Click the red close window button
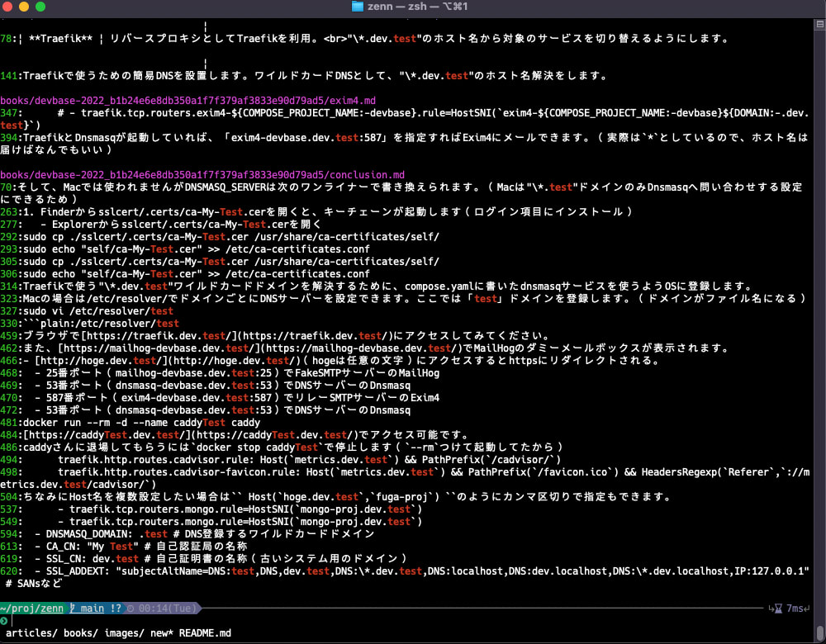This screenshot has width=826, height=644. (x=7, y=7)
